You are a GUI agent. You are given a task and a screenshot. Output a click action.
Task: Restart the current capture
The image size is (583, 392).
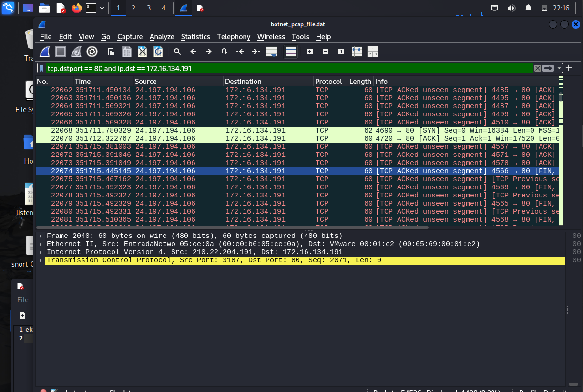tap(76, 52)
